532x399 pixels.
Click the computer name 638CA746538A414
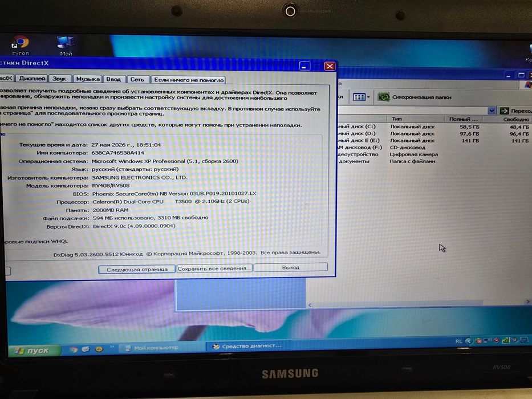click(117, 153)
